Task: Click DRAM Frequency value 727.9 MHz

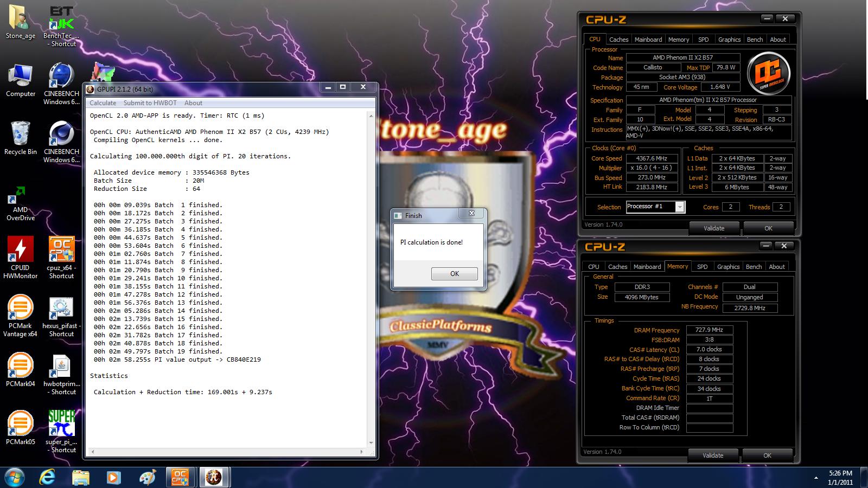Action: [710, 330]
